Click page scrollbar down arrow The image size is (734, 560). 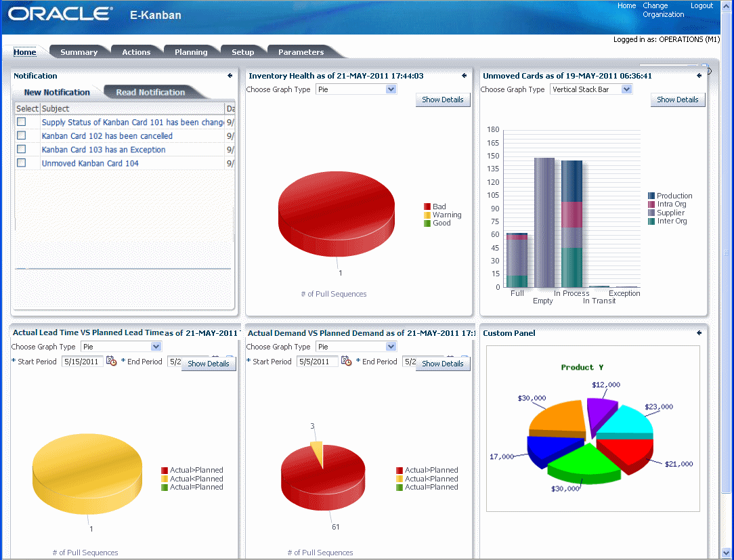tap(726, 553)
